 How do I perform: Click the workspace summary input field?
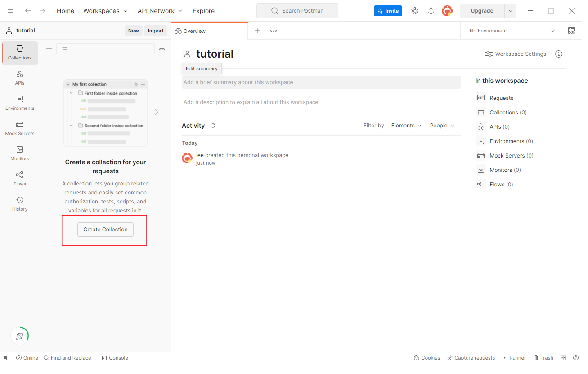click(321, 82)
